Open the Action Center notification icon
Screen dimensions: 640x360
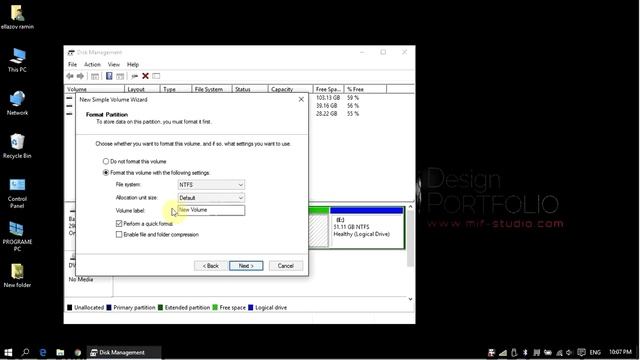[581, 353]
